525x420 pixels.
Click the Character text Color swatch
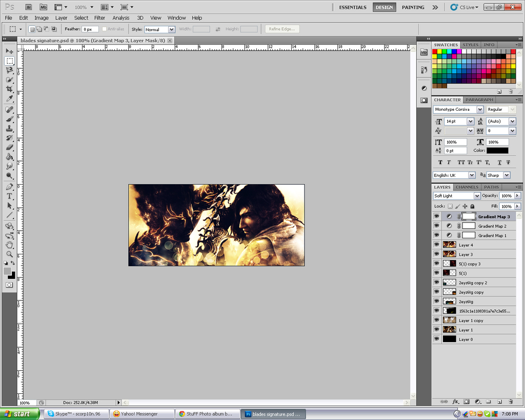497,151
